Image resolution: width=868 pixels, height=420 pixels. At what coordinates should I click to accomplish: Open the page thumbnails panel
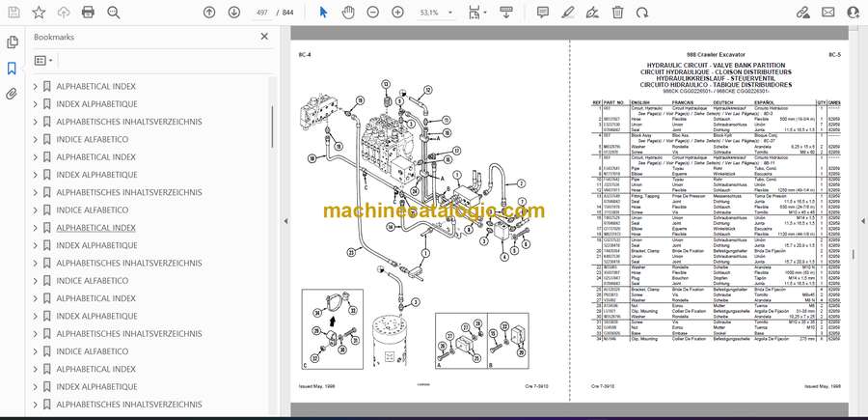pyautogui.click(x=12, y=42)
